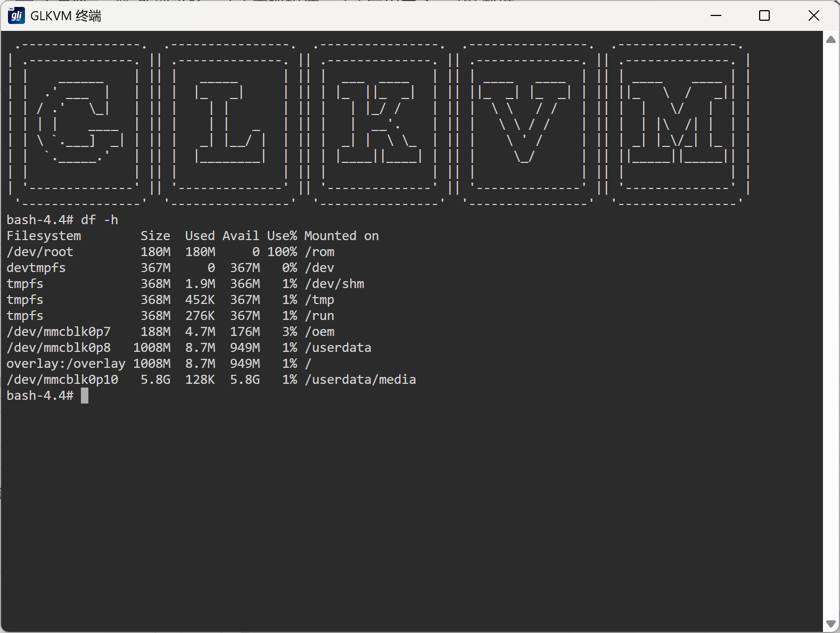Click the GLKVM window title text
This screenshot has width=840, height=633.
[x=65, y=15]
